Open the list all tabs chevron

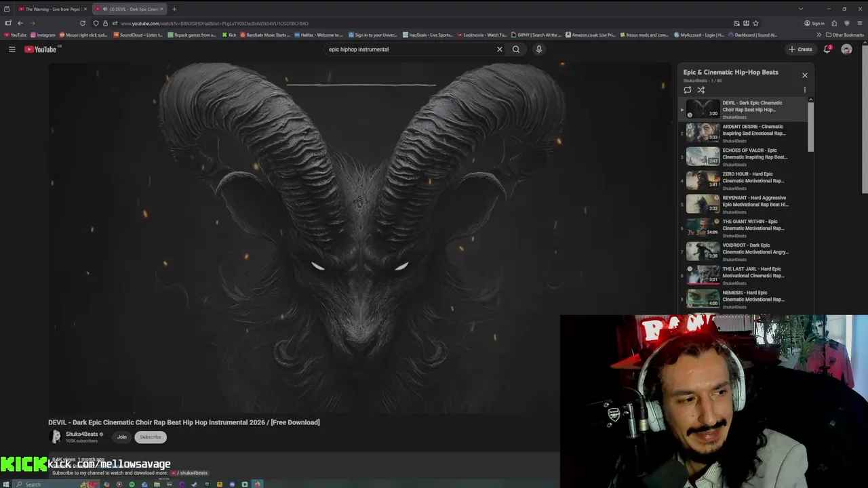tap(800, 9)
